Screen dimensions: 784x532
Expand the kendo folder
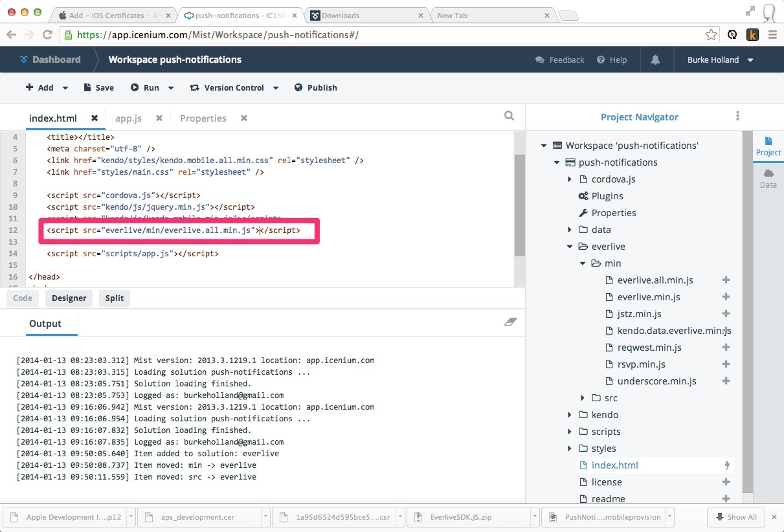point(570,415)
